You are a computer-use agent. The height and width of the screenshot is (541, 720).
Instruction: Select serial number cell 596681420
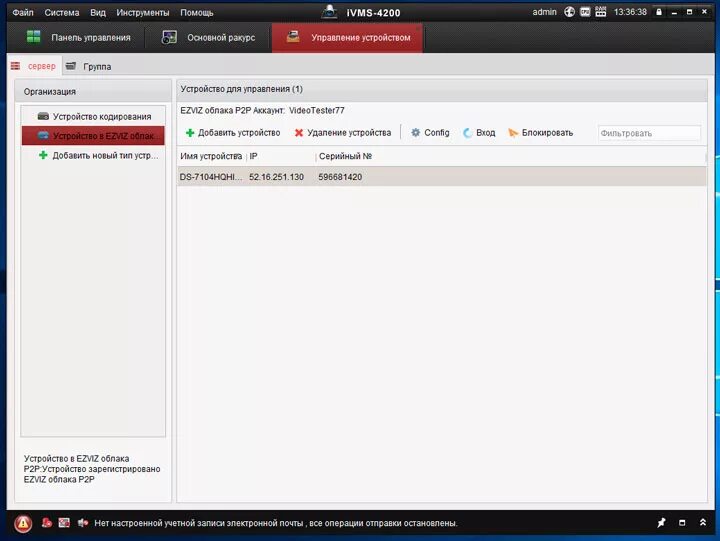[x=340, y=177]
